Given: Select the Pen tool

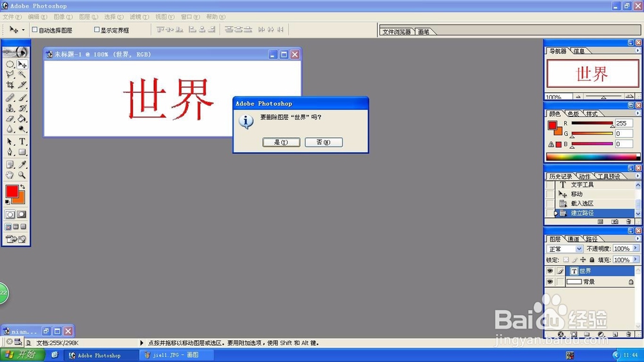Looking at the screenshot, I should click(10, 152).
